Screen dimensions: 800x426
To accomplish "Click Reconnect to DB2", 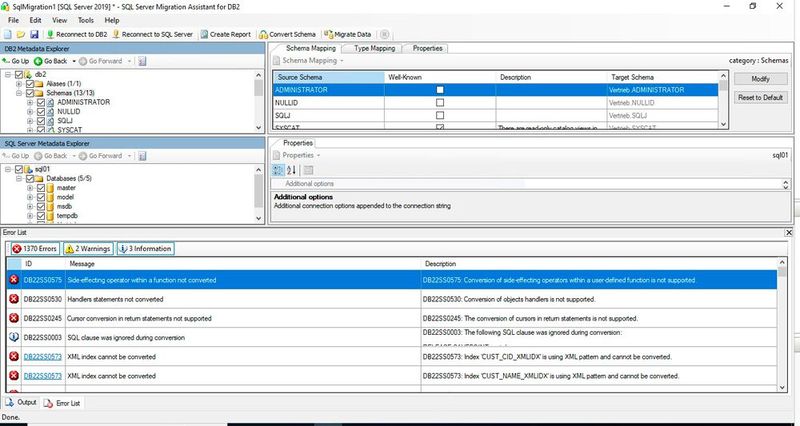I will pyautogui.click(x=77, y=34).
